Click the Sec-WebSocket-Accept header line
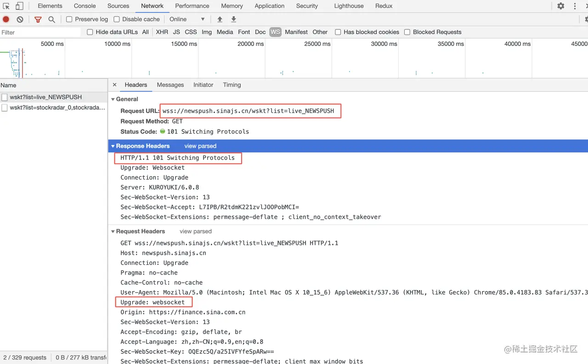588x364 pixels. pos(209,207)
